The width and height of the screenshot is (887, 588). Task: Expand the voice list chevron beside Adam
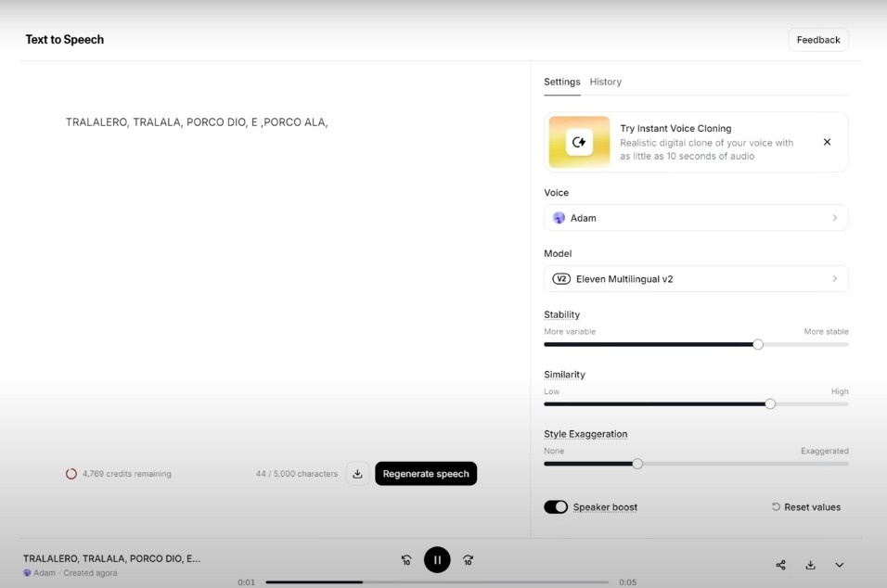pyautogui.click(x=834, y=218)
